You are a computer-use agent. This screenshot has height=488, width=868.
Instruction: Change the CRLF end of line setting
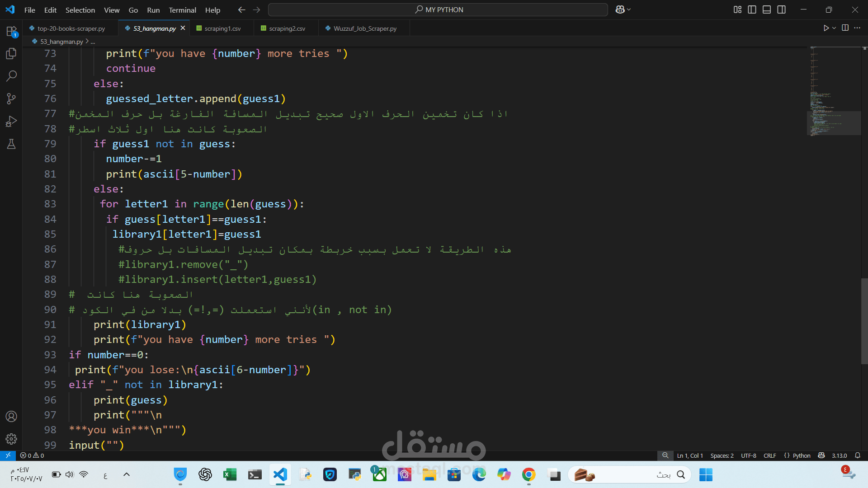point(770,455)
